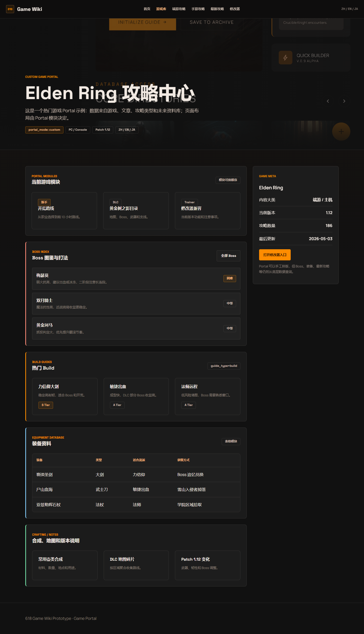
Task: Open the 敏捷出血 build card
Action: coord(136,396)
